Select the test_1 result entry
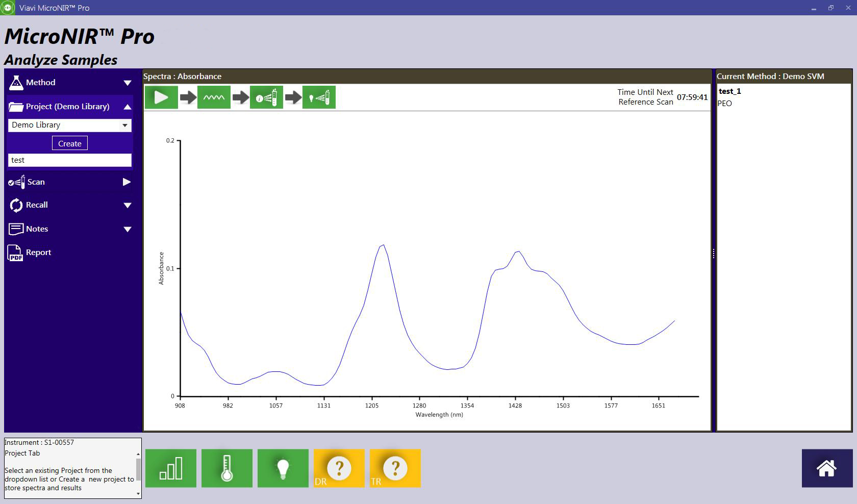The height and width of the screenshot is (504, 857). (x=730, y=91)
